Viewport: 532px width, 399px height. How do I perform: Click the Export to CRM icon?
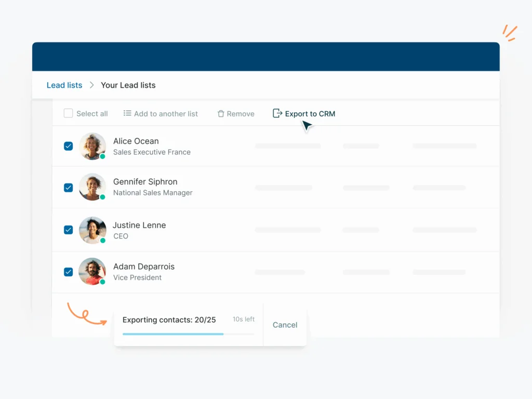(x=277, y=113)
